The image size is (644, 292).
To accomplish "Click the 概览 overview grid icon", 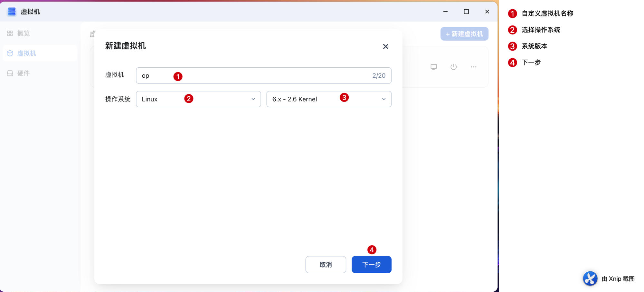I will 10,34.
